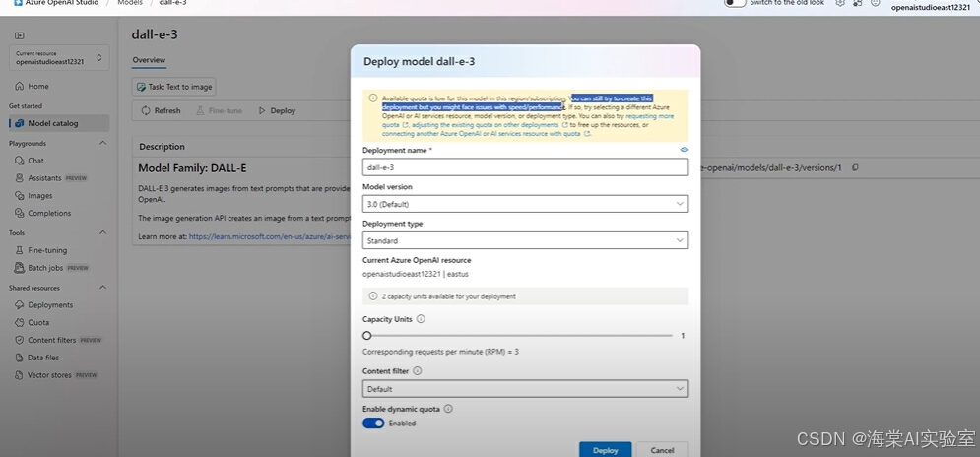Click the Model catalog cube icon

[x=20, y=124]
